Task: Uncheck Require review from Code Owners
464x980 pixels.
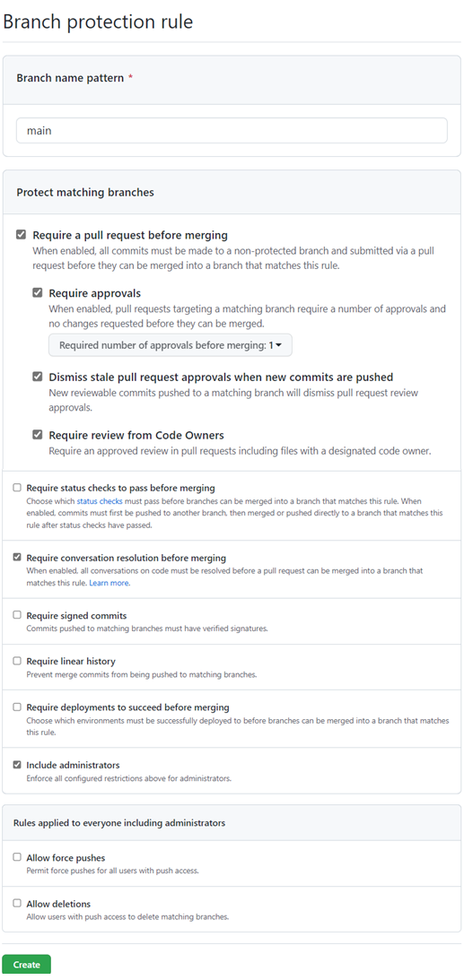Action: click(38, 434)
